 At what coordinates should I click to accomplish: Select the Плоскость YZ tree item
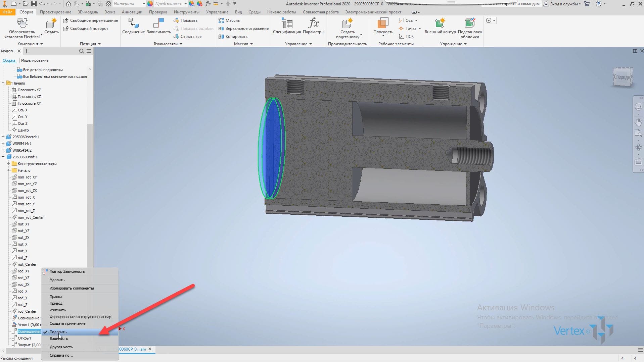pyautogui.click(x=29, y=90)
